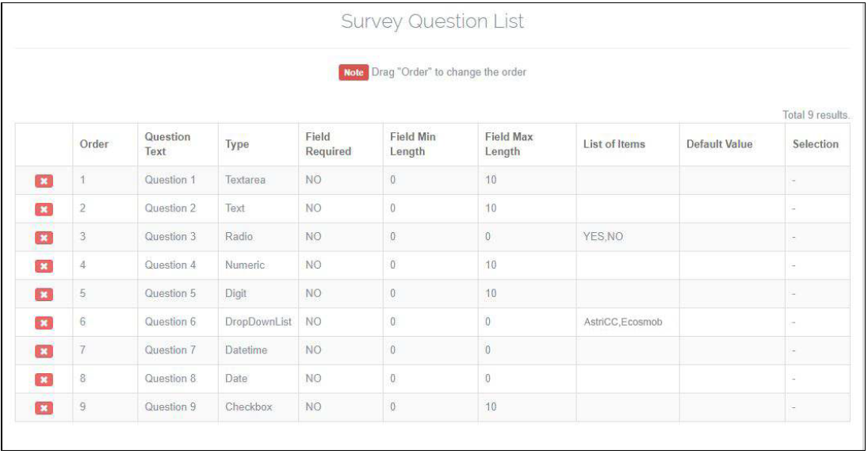This screenshot has height=454, width=868.
Task: Click the delete icon for Question 9
Action: (x=44, y=408)
